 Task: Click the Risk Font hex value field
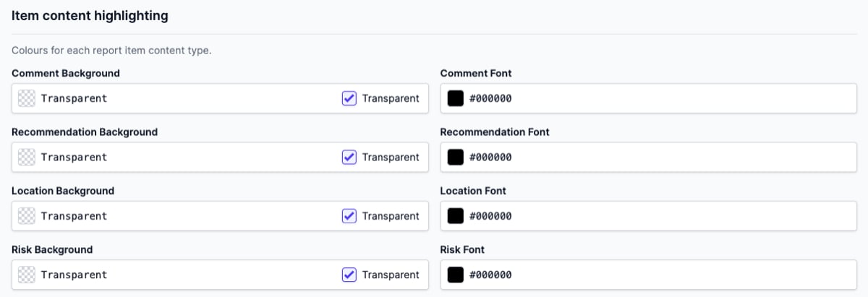pyautogui.click(x=649, y=275)
